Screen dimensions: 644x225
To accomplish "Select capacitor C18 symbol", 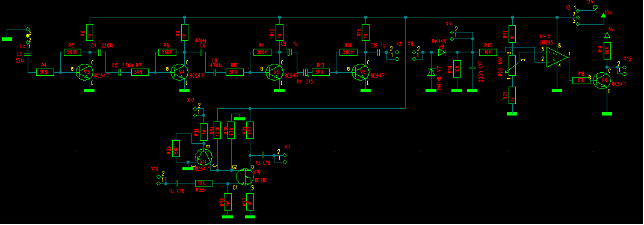I will pos(178,183).
